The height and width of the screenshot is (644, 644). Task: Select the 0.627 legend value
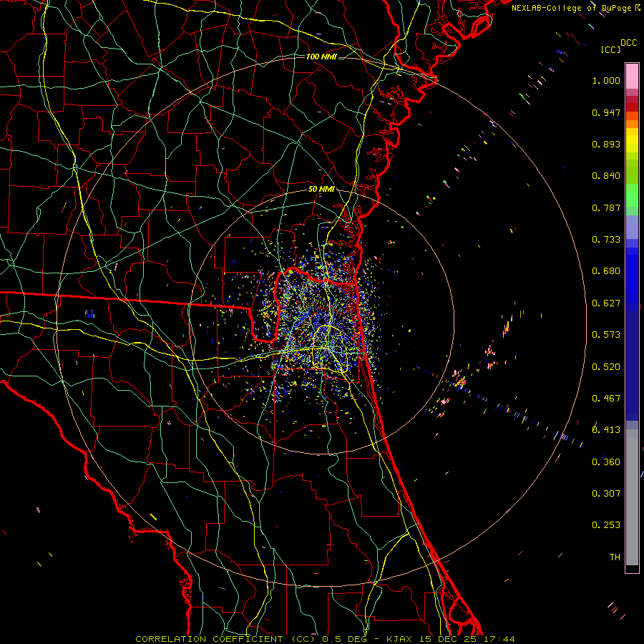(606, 303)
